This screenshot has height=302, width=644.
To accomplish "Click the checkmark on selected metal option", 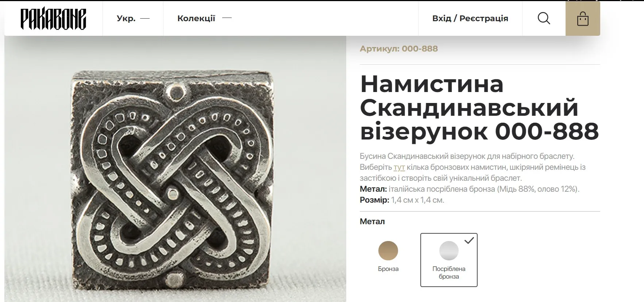I will point(469,240).
